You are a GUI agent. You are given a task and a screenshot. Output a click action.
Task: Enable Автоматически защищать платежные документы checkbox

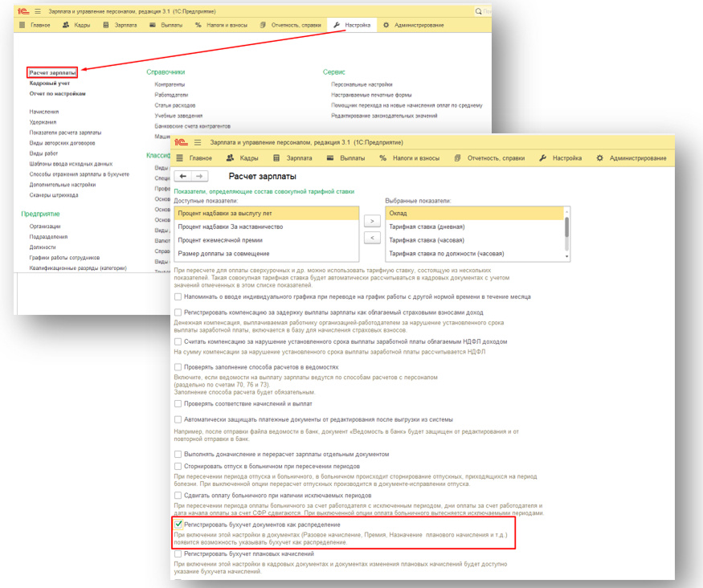178,419
